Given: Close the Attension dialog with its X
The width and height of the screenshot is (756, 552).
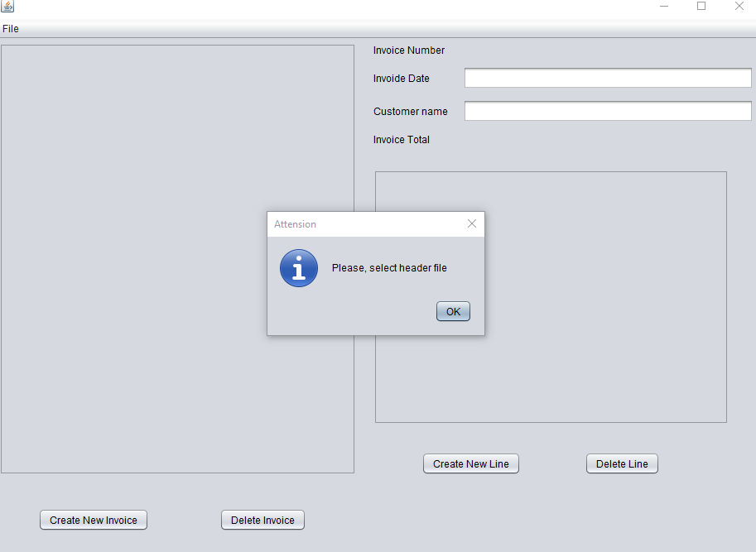Looking at the screenshot, I should tap(472, 223).
